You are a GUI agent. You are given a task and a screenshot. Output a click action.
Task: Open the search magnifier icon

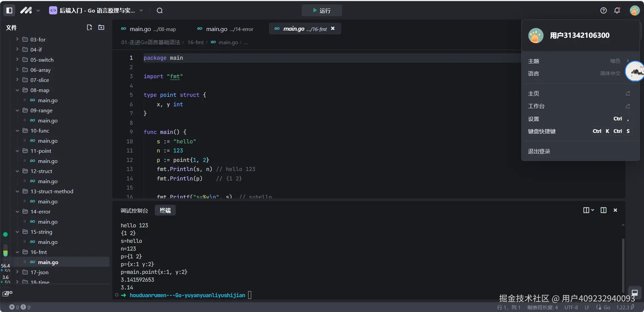coord(160,10)
